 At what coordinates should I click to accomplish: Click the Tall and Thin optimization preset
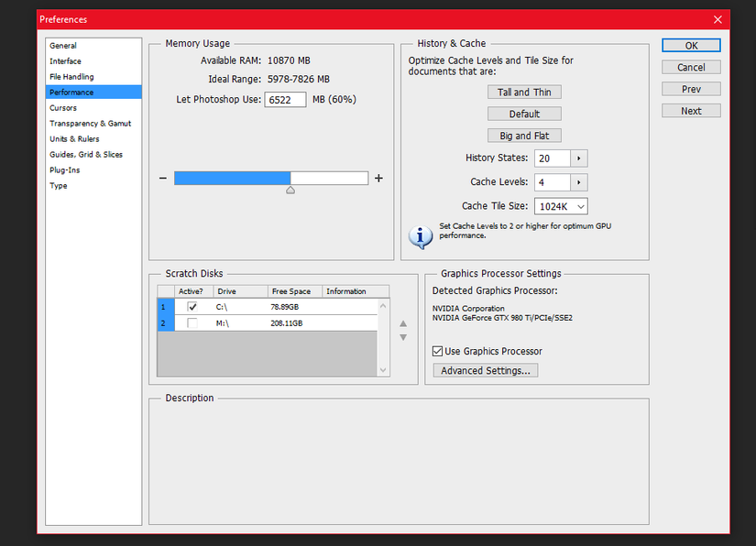click(524, 92)
